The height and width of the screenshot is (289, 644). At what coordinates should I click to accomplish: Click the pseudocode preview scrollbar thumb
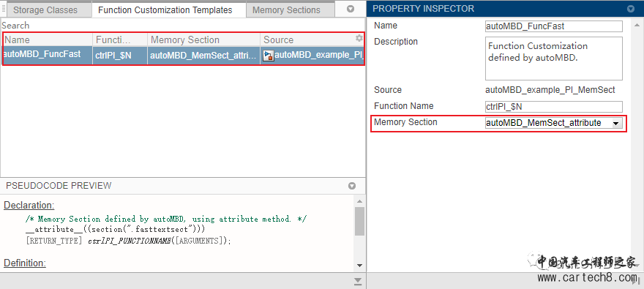359,221
